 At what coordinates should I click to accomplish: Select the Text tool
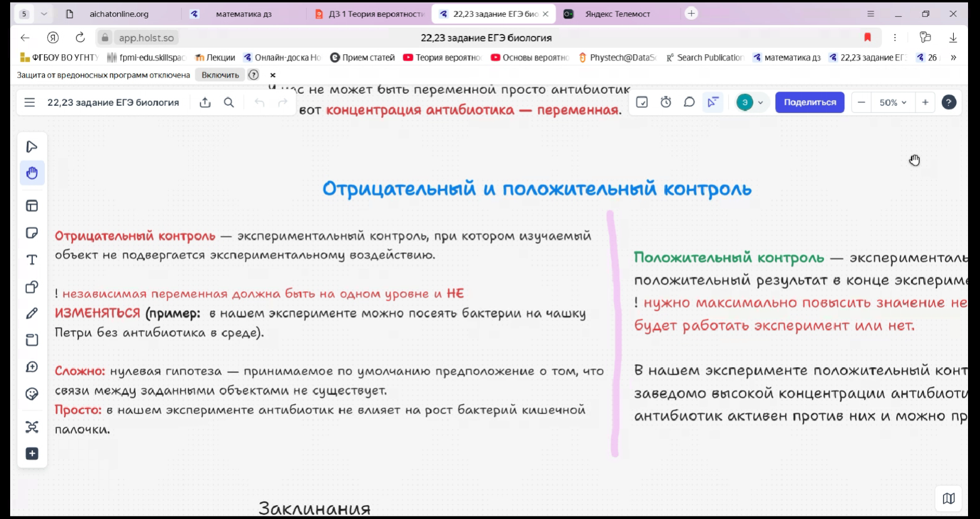point(32,259)
